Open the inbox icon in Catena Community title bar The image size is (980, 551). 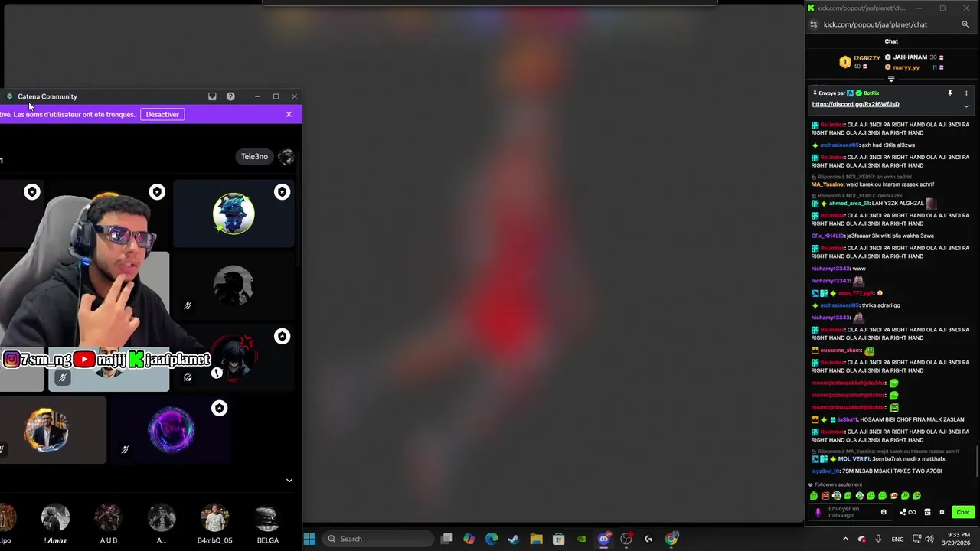[212, 96]
